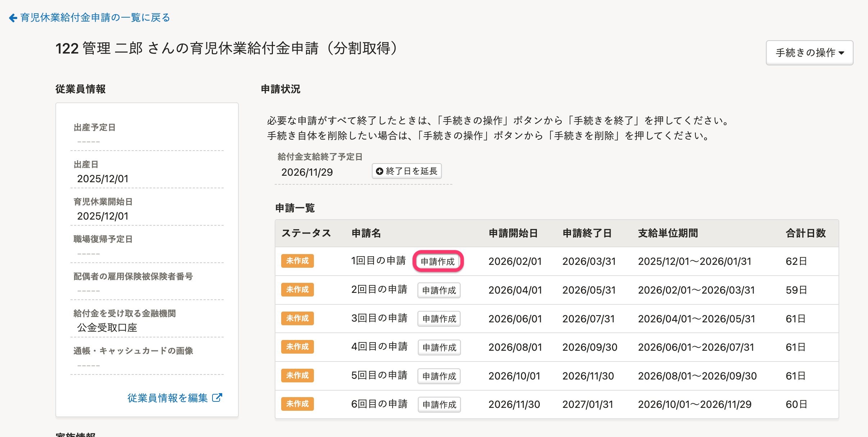Click the ステータス column header

click(x=306, y=233)
